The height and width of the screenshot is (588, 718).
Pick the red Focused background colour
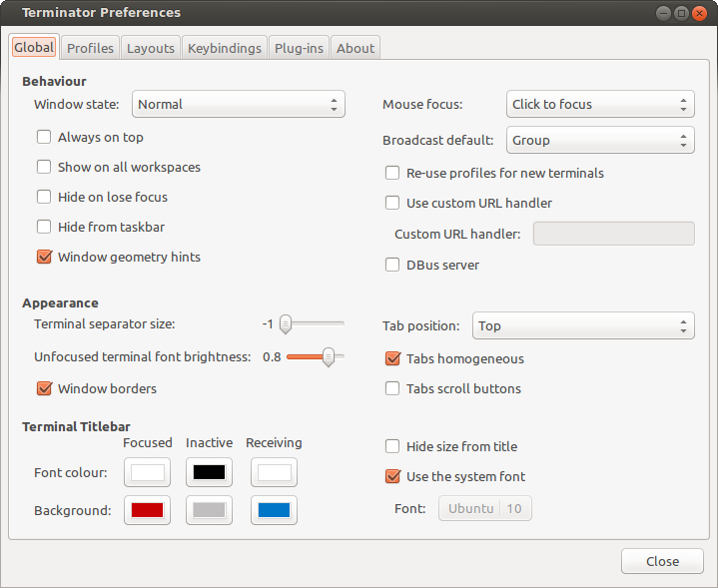click(x=147, y=510)
